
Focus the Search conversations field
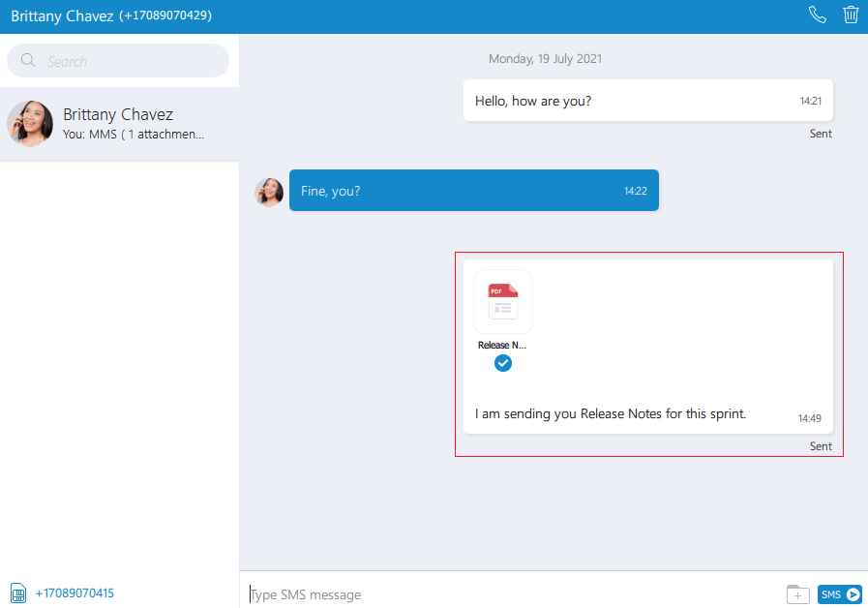pos(118,60)
